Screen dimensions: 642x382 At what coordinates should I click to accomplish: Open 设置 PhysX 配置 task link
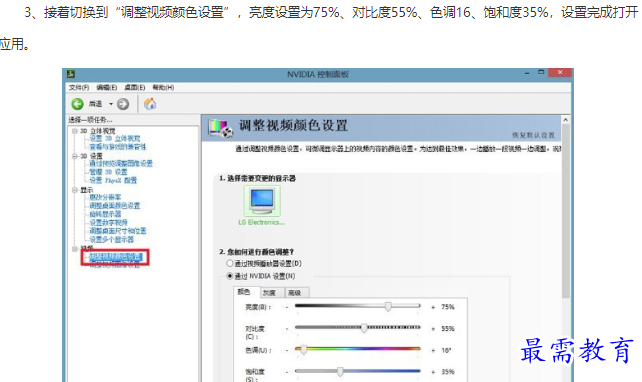coord(113,180)
